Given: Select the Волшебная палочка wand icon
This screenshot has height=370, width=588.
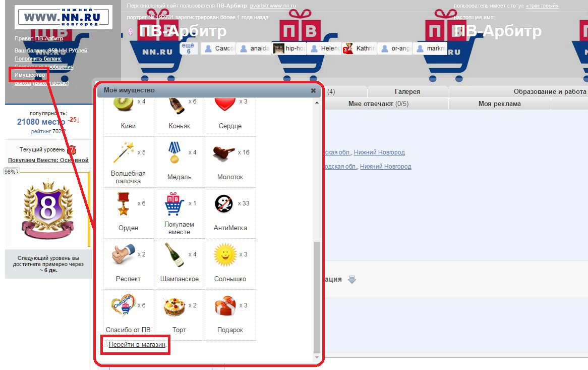Looking at the screenshot, I should [x=124, y=152].
